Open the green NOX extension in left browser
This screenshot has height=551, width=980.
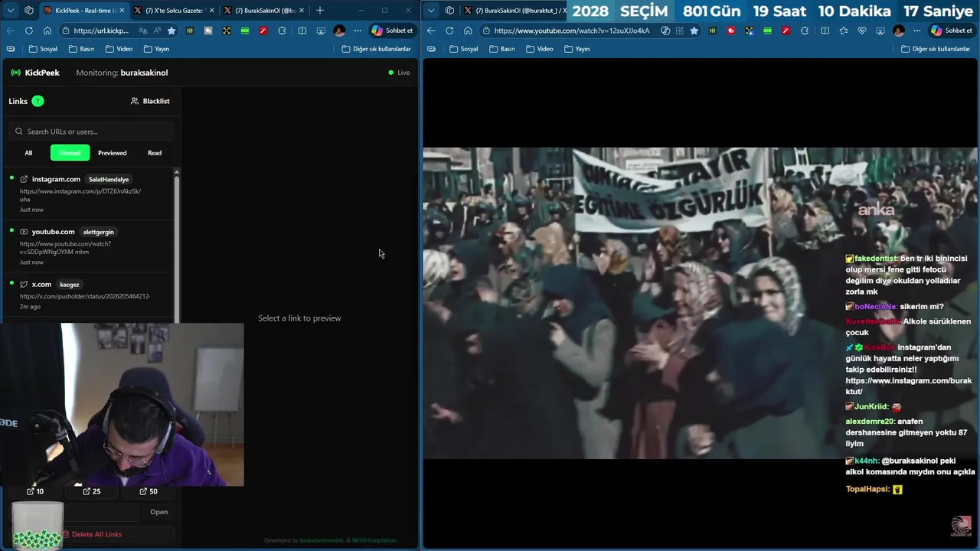point(245,31)
